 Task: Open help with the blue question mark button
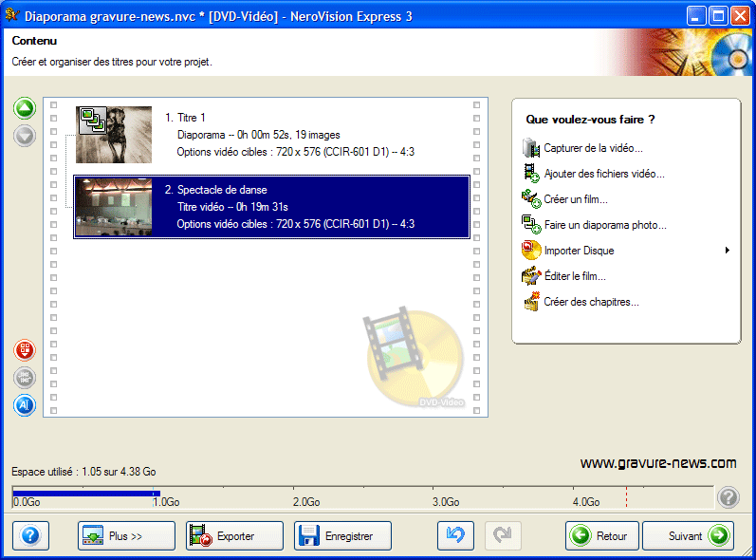click(30, 536)
